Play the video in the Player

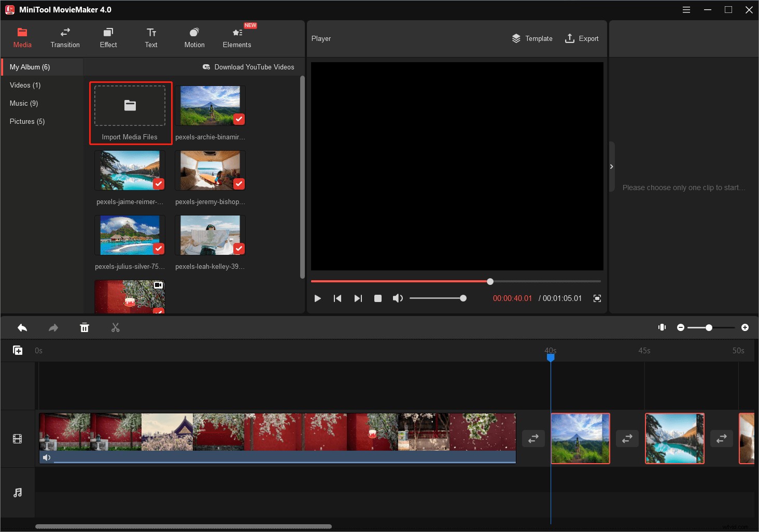point(317,298)
